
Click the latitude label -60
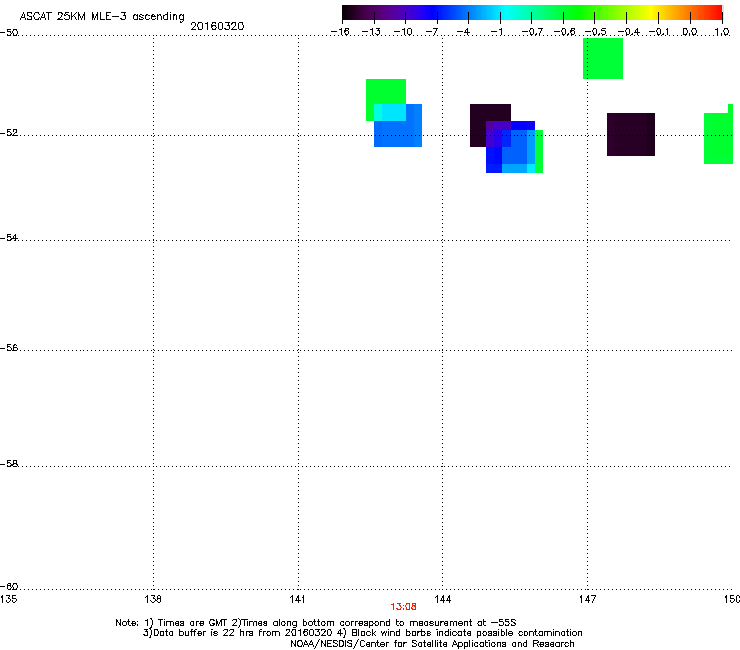click(9, 587)
